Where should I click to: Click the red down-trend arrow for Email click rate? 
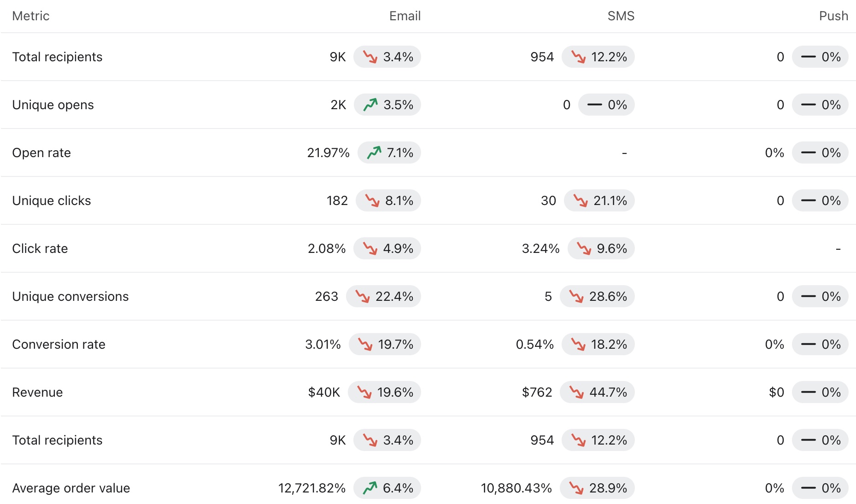pos(369,249)
